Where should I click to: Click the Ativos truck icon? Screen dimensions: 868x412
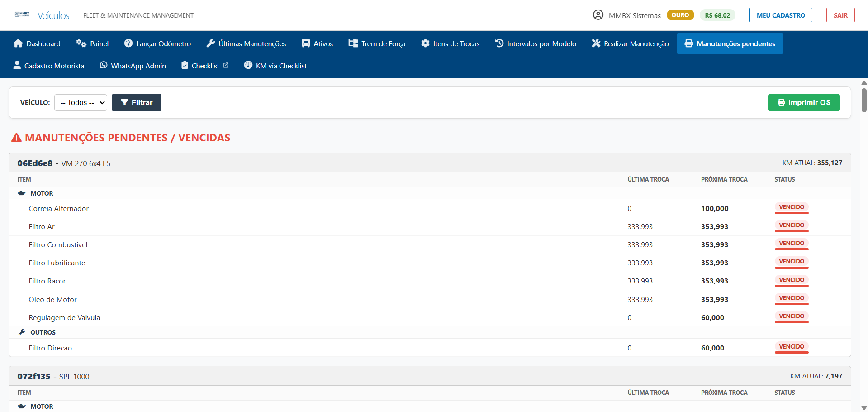tap(306, 43)
